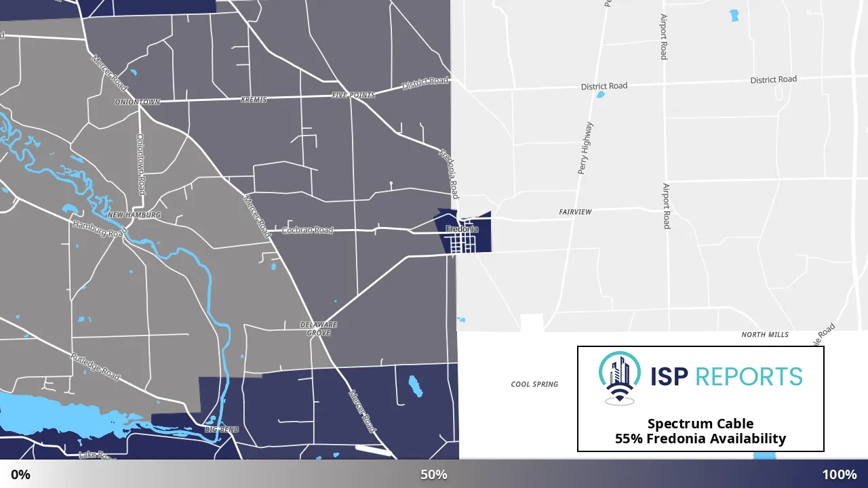Click the Perry Highway road label

tap(585, 148)
